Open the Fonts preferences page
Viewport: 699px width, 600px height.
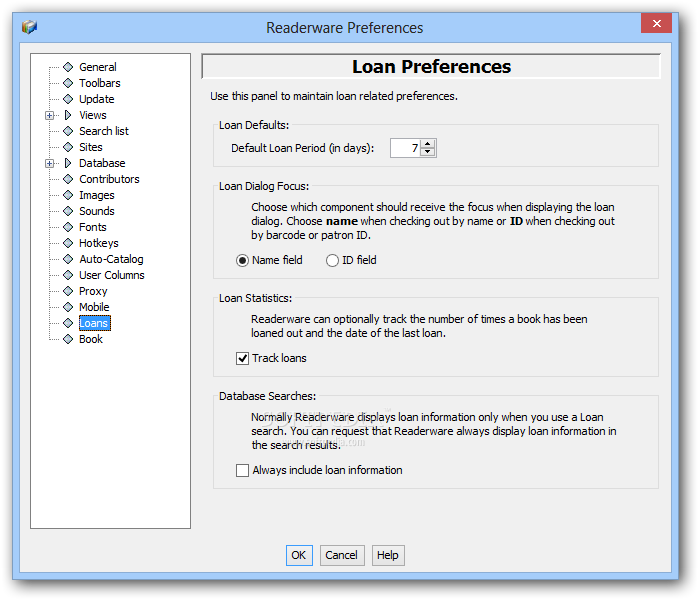coord(93,227)
